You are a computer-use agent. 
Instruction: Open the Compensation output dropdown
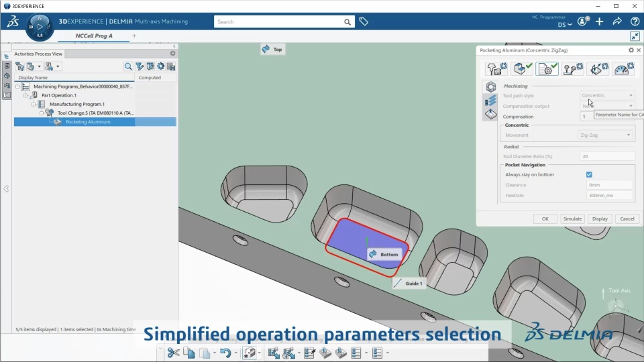point(607,106)
